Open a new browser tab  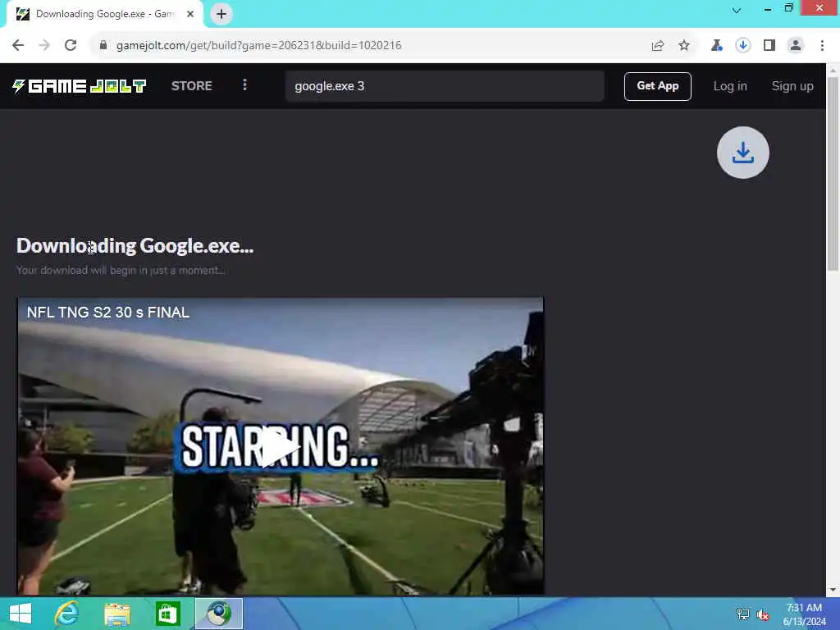(x=221, y=14)
